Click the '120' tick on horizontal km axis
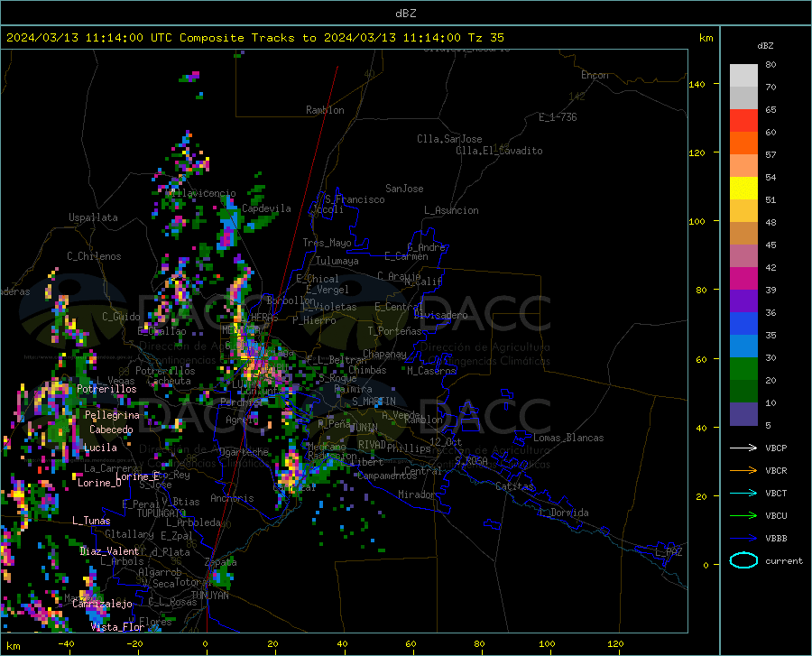 615,643
